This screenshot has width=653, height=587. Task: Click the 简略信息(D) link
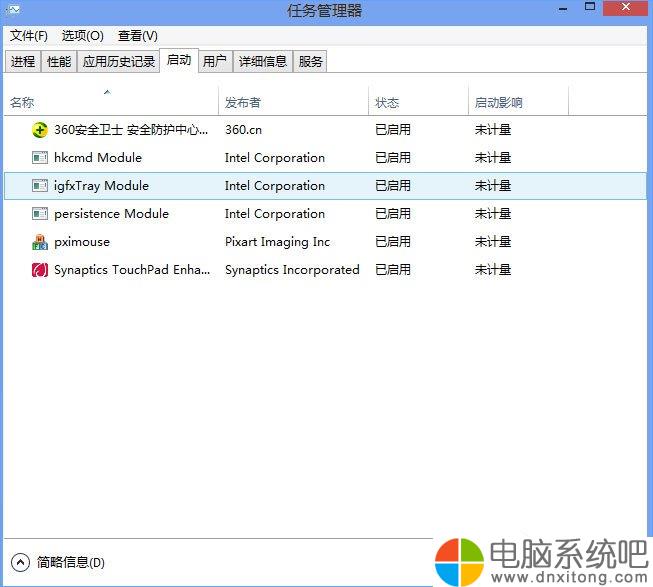pos(70,562)
